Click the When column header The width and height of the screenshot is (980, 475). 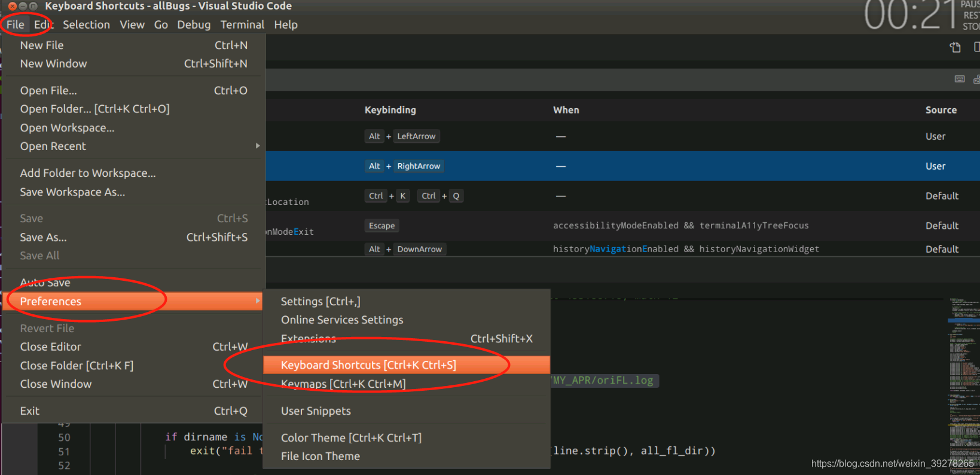(566, 110)
